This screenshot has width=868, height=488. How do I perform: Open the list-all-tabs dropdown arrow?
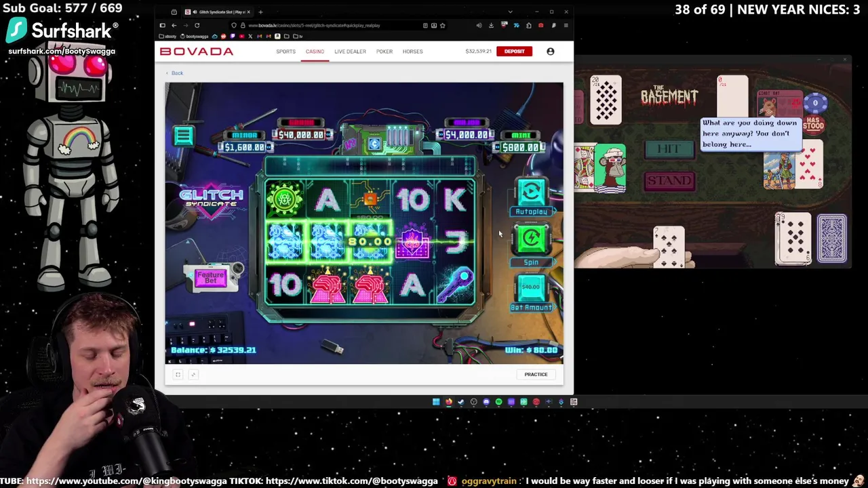point(510,12)
